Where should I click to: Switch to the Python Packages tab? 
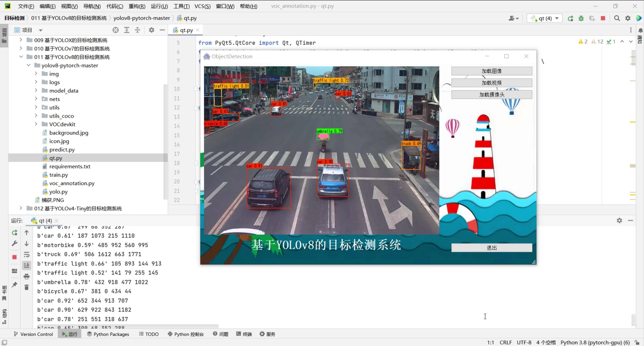[x=108, y=334]
